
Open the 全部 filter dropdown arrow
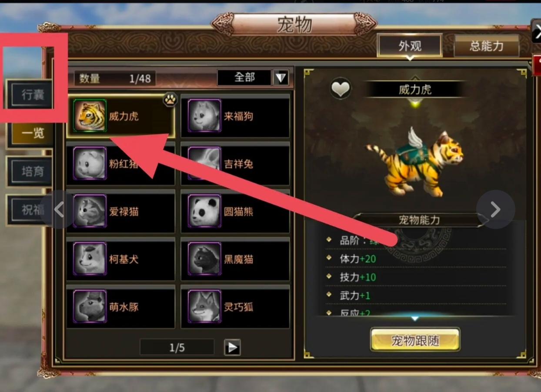coord(281,78)
